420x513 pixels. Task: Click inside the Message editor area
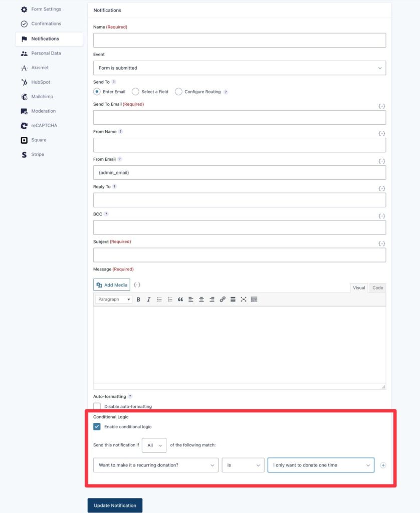pyautogui.click(x=239, y=345)
